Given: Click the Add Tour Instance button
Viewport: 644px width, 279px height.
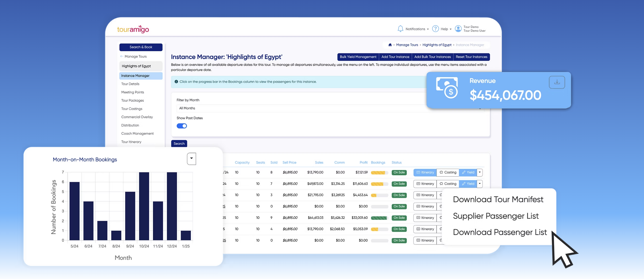Looking at the screenshot, I should pos(395,57).
